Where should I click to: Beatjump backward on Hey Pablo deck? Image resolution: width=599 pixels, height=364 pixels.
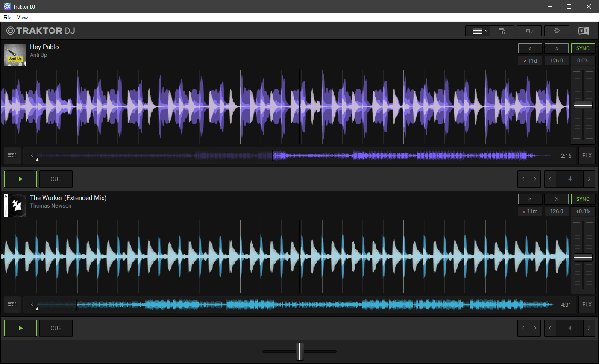523,179
